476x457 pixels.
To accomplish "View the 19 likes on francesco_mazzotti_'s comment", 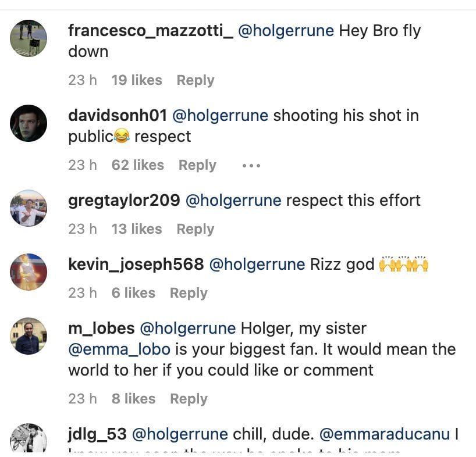I will point(136,80).
